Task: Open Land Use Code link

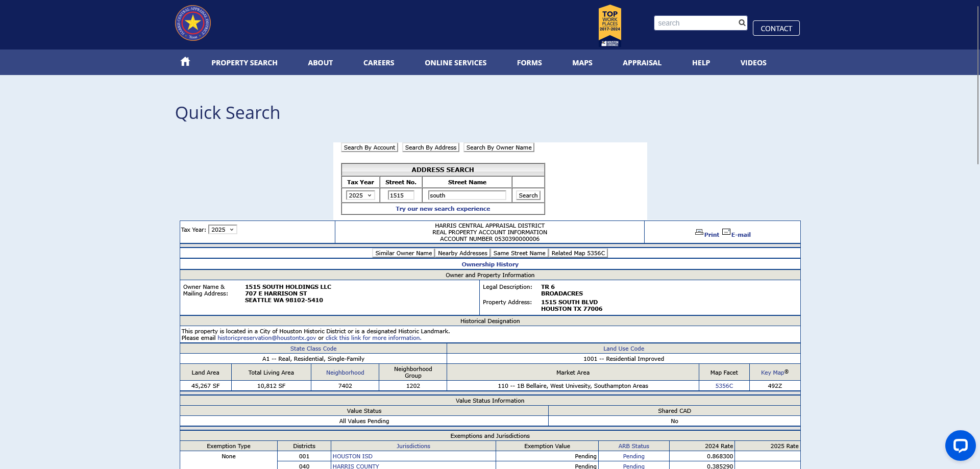Action: click(624, 349)
